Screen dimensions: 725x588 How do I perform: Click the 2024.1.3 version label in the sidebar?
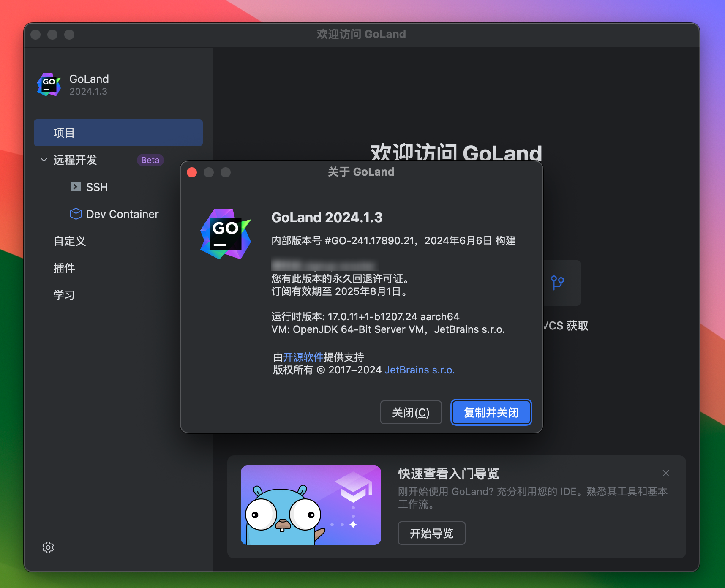point(88,91)
